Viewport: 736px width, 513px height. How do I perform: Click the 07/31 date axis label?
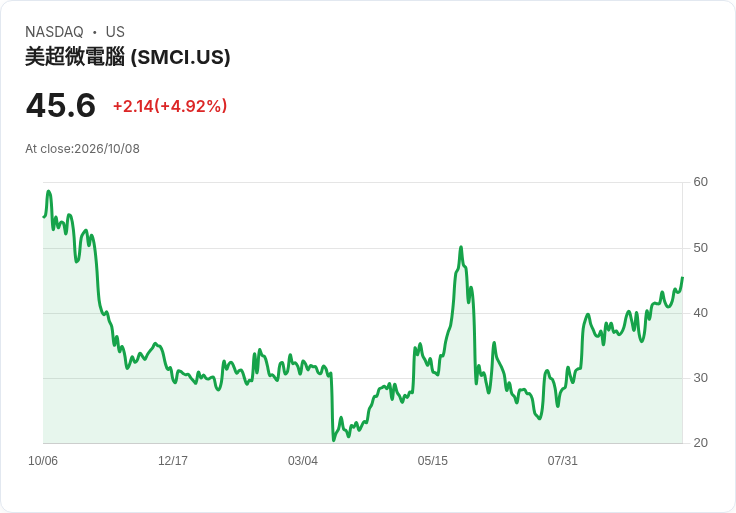point(562,461)
